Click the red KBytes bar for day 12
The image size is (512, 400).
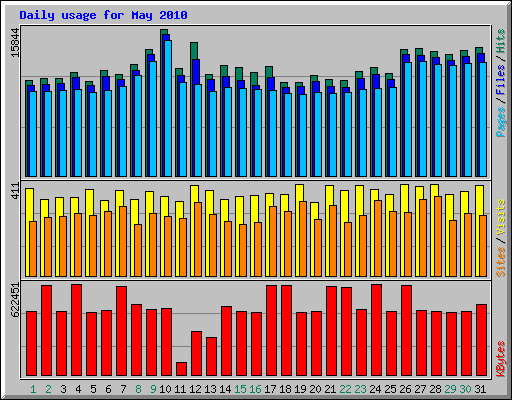click(197, 353)
